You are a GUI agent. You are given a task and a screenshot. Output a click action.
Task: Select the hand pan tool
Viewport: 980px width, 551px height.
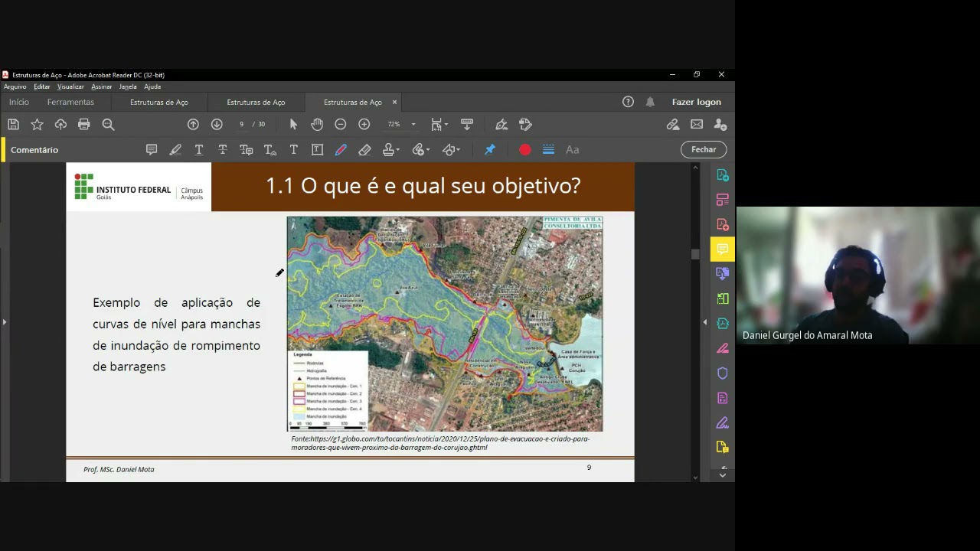tap(317, 124)
